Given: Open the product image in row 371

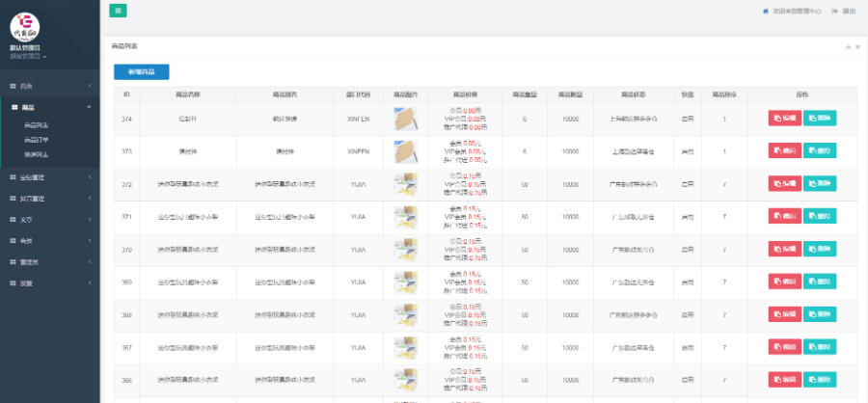Looking at the screenshot, I should (406, 217).
